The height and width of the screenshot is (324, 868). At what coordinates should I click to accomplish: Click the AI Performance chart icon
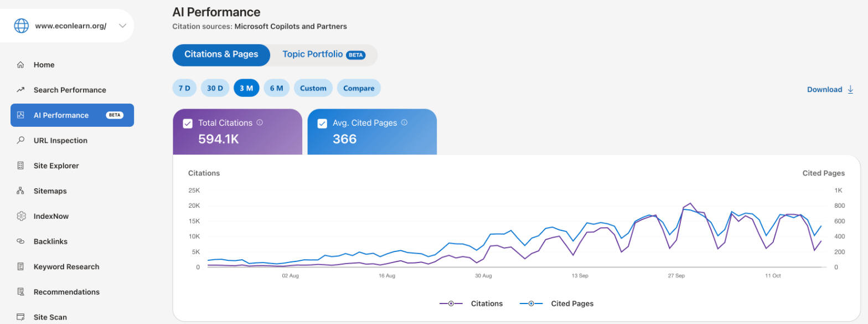point(20,115)
